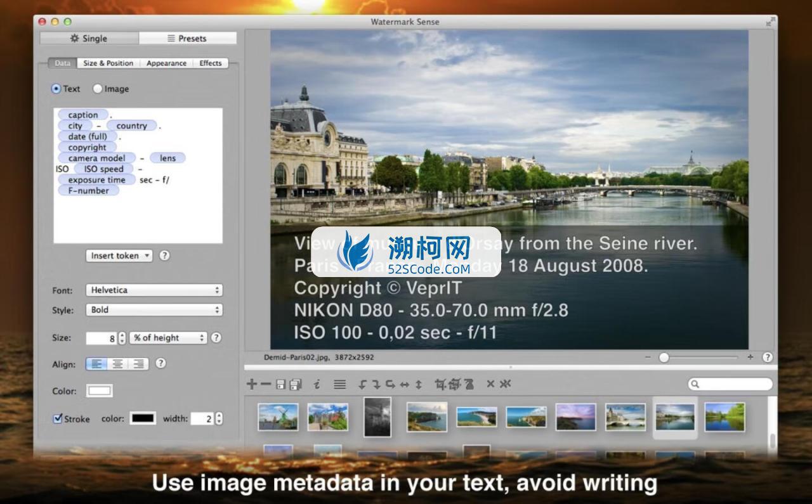Click the stroke width stepper

(219, 418)
